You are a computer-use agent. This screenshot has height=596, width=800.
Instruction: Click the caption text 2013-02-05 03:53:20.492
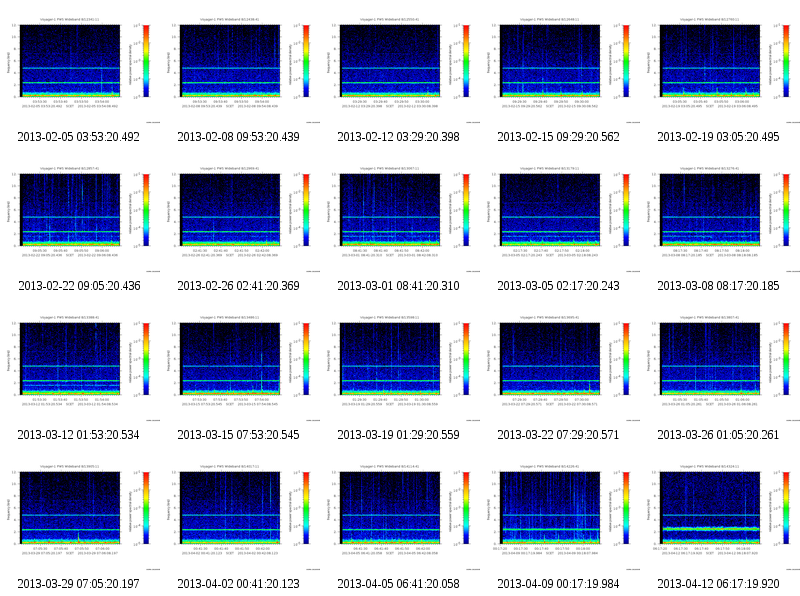[79, 137]
